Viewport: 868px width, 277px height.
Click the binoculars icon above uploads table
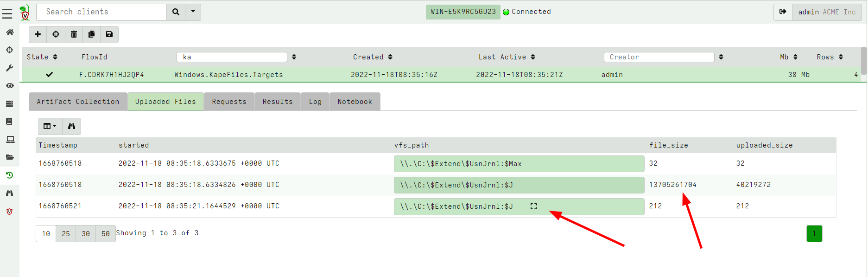(x=71, y=126)
